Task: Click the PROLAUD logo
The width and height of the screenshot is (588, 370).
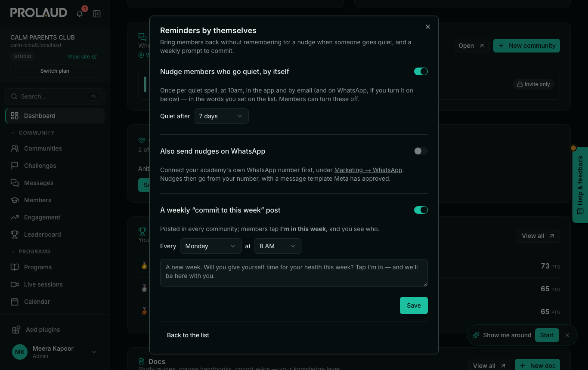Action: coord(39,13)
